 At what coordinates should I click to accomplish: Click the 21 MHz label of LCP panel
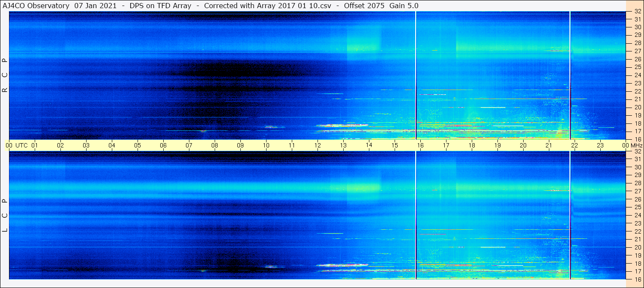click(637, 240)
